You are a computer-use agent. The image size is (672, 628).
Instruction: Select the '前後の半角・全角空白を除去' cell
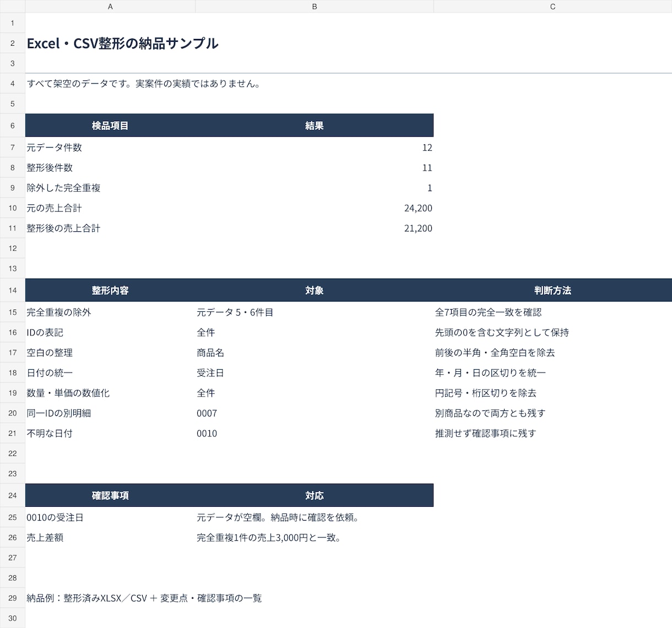pyautogui.click(x=553, y=353)
